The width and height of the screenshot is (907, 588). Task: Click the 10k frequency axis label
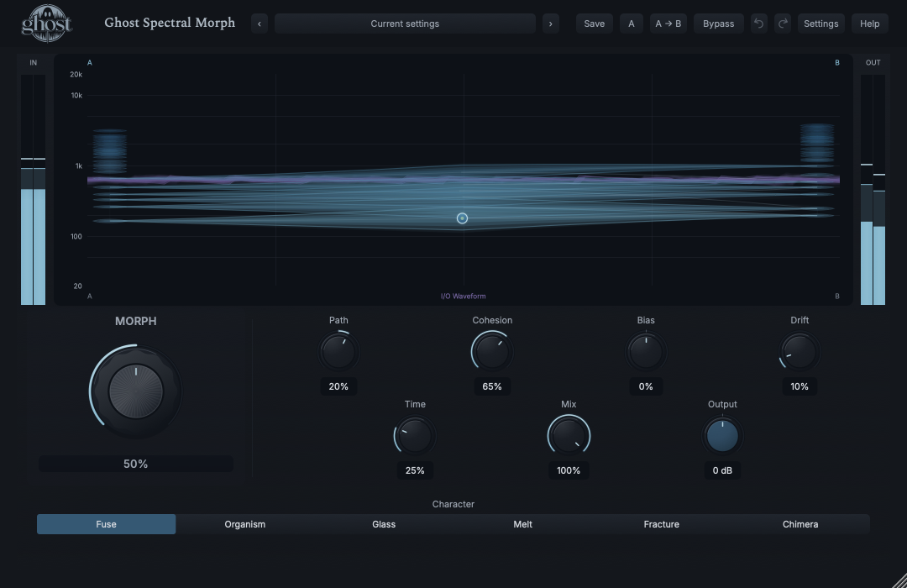pyautogui.click(x=76, y=96)
